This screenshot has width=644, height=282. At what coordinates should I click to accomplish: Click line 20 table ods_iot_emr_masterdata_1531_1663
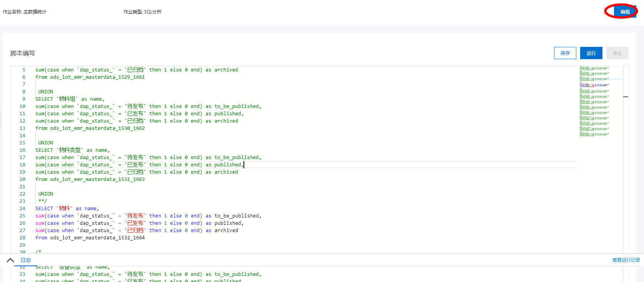(x=97, y=179)
